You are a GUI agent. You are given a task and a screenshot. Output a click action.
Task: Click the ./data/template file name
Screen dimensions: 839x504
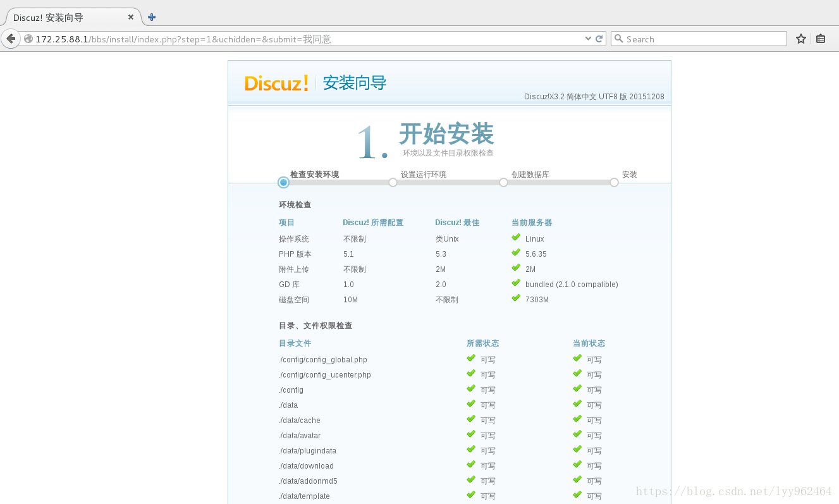304,496
